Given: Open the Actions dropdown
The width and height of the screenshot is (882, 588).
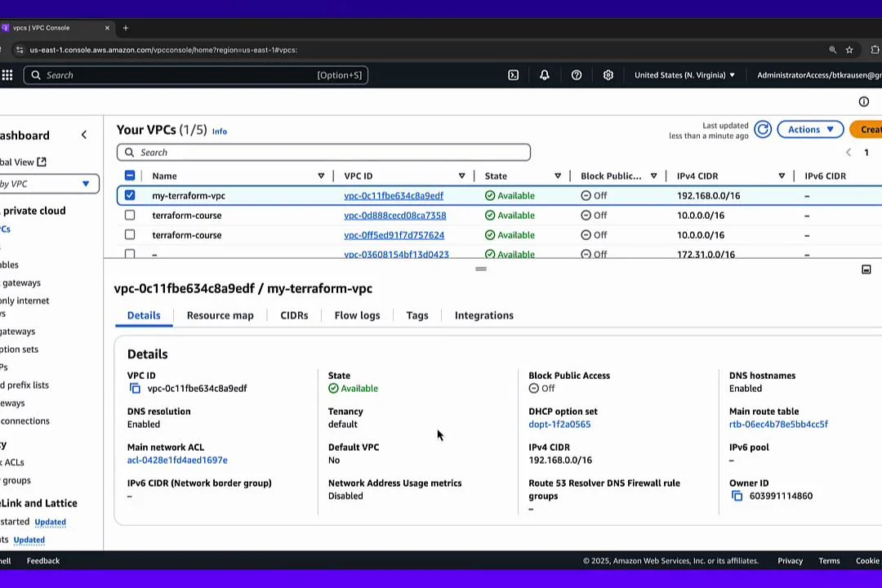Looking at the screenshot, I should [810, 129].
